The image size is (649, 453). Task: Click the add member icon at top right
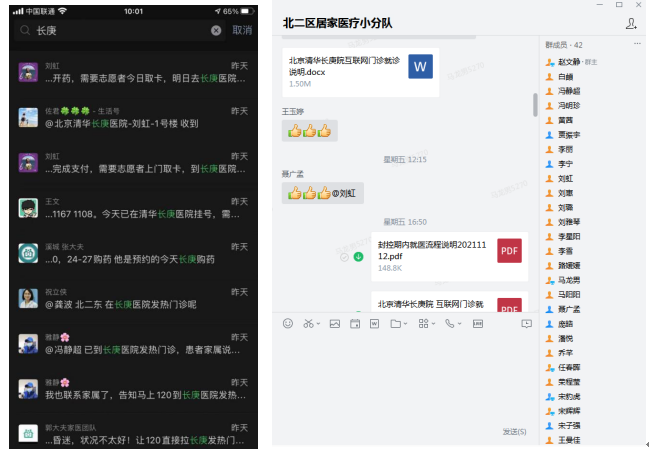[x=630, y=22]
